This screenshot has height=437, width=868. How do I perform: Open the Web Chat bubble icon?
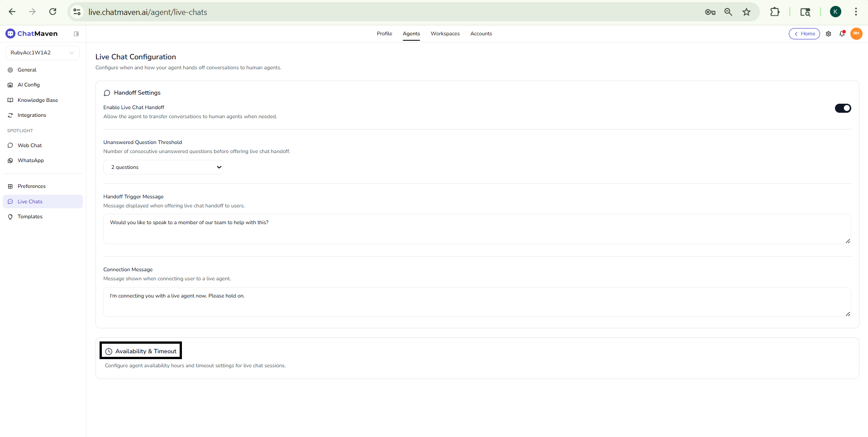[x=10, y=145]
